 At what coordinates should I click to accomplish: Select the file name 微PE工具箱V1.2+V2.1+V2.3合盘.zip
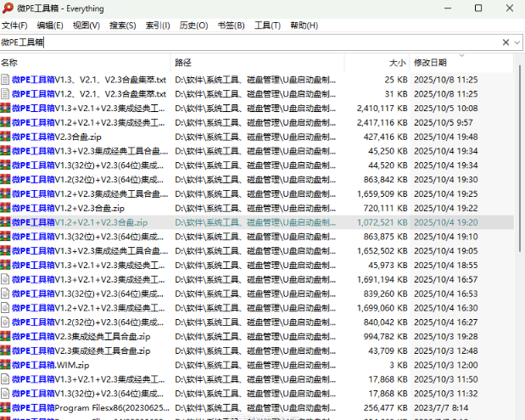pyautogui.click(x=80, y=222)
